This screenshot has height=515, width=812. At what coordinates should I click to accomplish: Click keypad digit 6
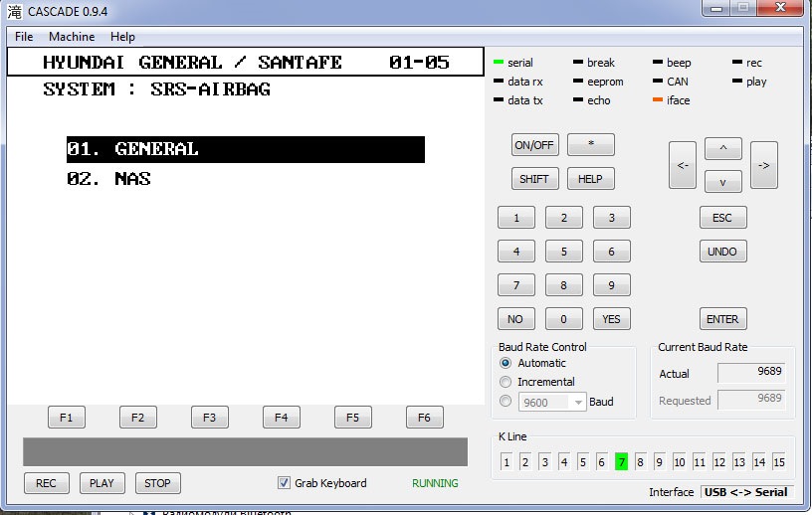coord(612,252)
